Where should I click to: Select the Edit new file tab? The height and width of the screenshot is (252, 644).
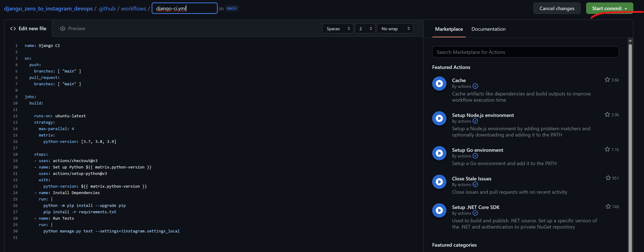[x=28, y=29]
